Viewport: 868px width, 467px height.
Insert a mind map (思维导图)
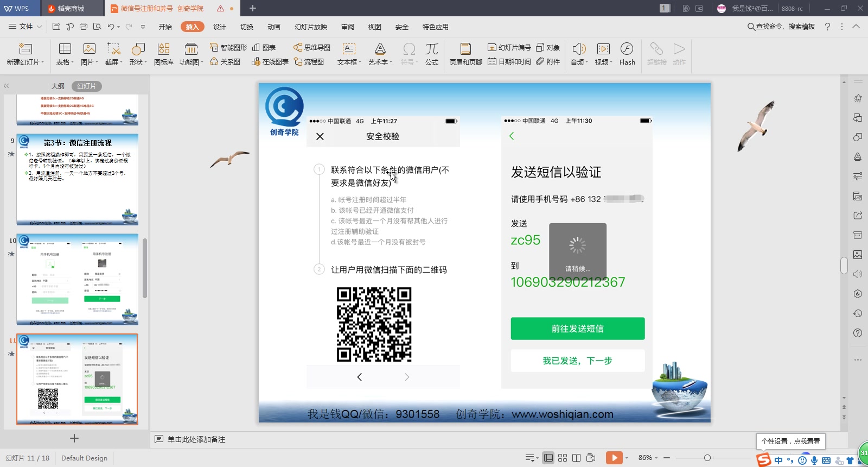tap(312, 48)
